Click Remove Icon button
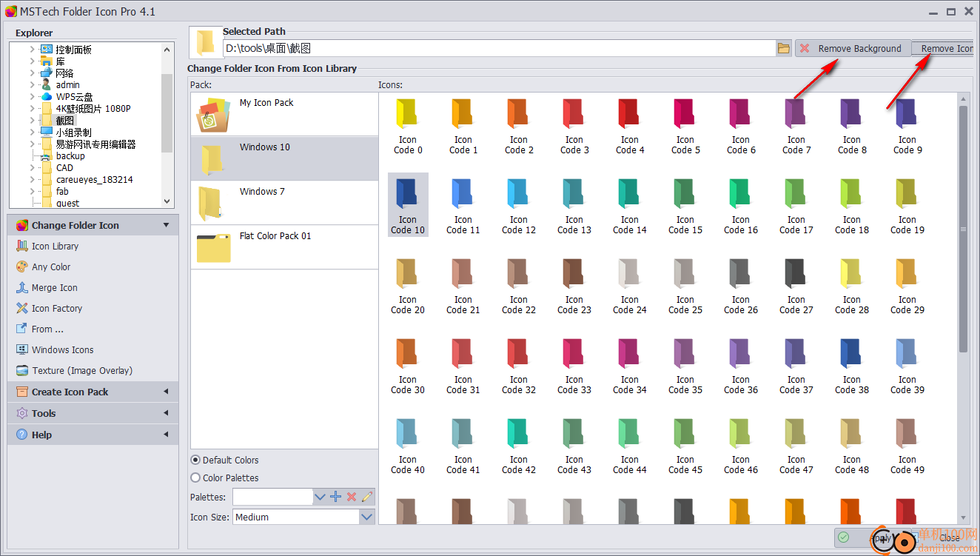 [x=942, y=49]
